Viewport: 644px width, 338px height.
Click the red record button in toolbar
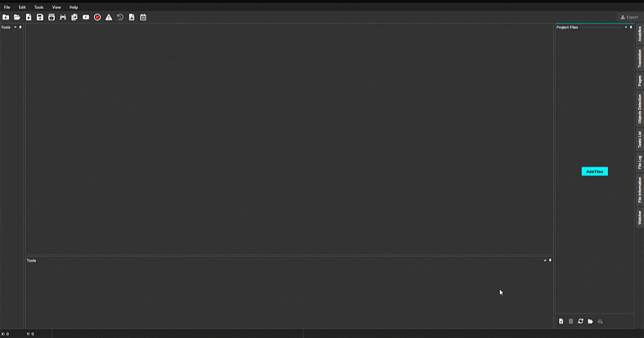[x=97, y=17]
